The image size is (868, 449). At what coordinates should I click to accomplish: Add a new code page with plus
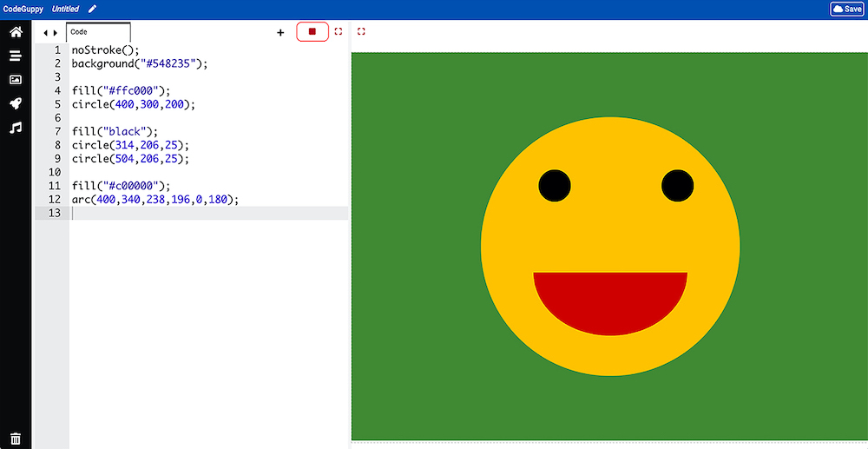coord(280,33)
